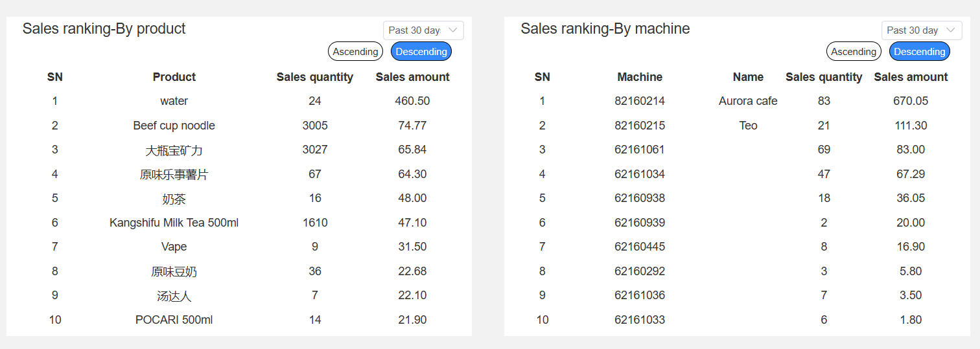Open the By product Past 30 days dropdown
This screenshot has width=980, height=349.
423,30
